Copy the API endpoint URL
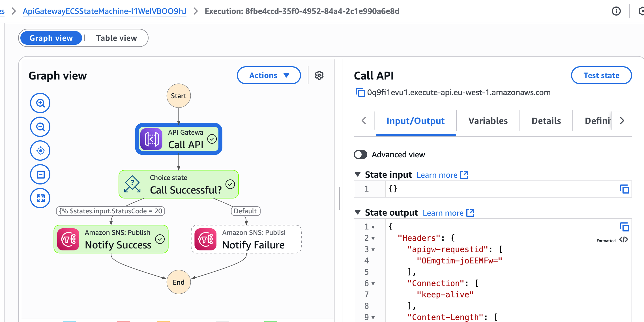Screen dimensions: 644x322 pyautogui.click(x=360, y=92)
